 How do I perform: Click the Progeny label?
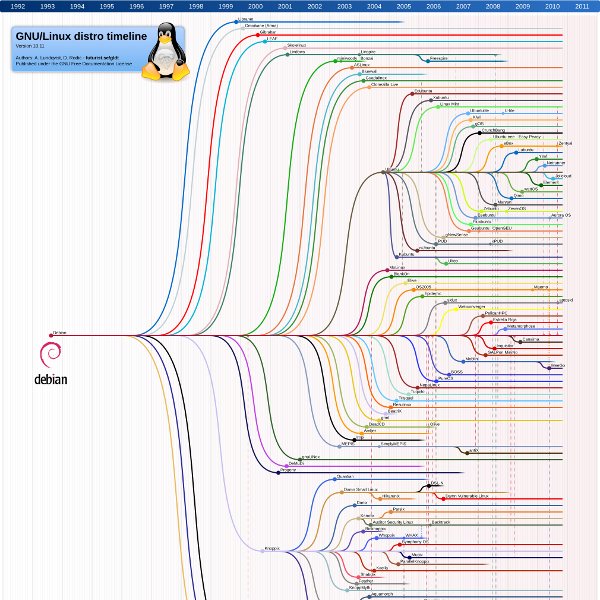coord(288,470)
